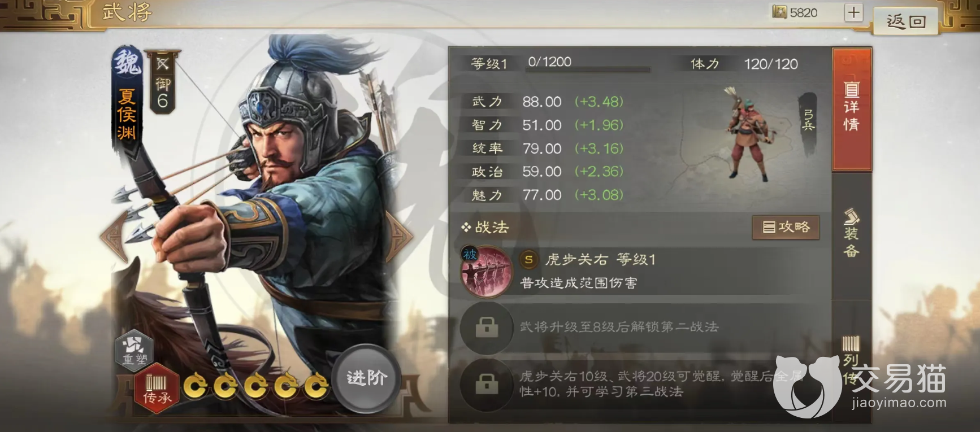This screenshot has width=980, height=432.
Task: Tap the first gold star rank icon
Action: (196, 386)
